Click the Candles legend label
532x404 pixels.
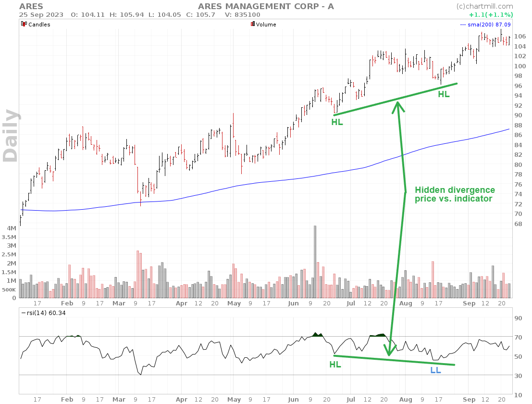[39, 25]
